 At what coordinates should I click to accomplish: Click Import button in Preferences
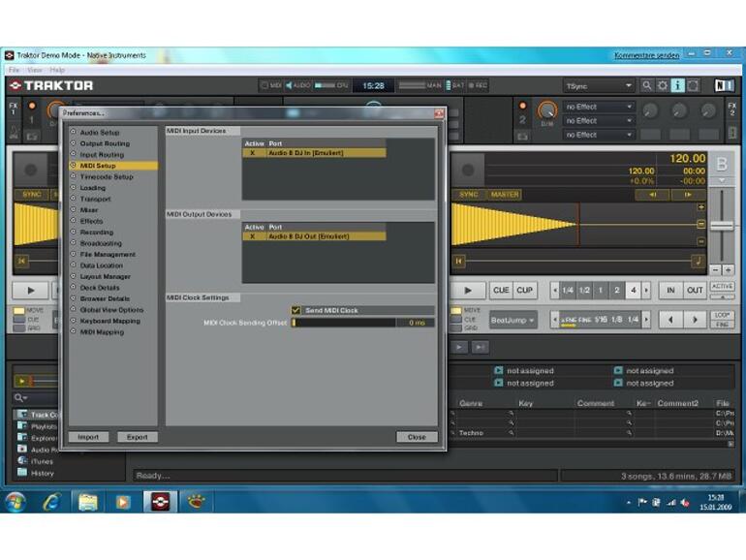coord(88,437)
